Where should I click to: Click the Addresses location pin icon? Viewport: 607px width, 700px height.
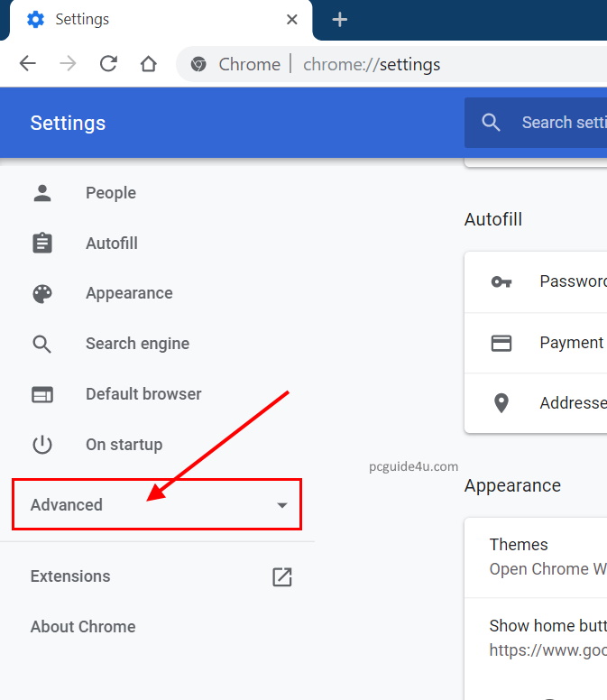coord(501,403)
